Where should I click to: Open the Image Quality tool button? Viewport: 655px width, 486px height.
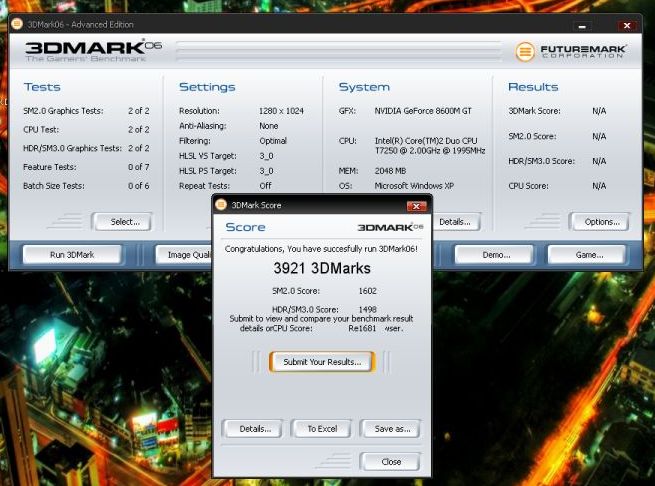[x=184, y=254]
